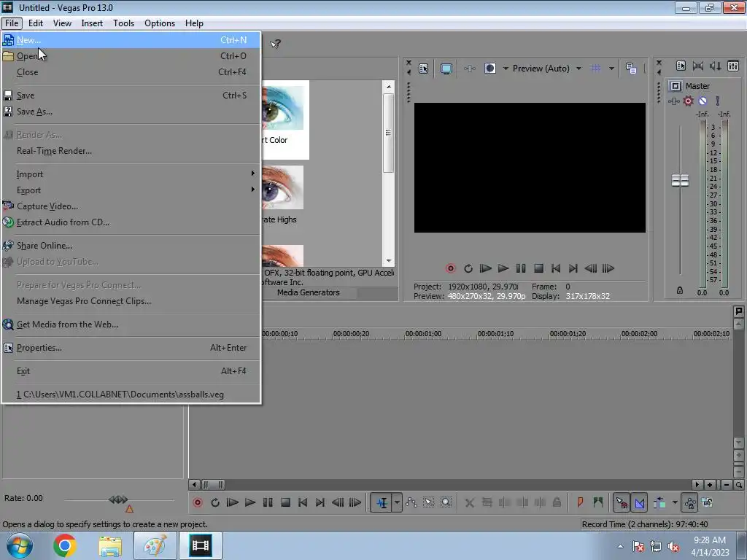Open Project Video Properties in the preview toolbar
Screen dimensions: 747x560
tap(424, 69)
